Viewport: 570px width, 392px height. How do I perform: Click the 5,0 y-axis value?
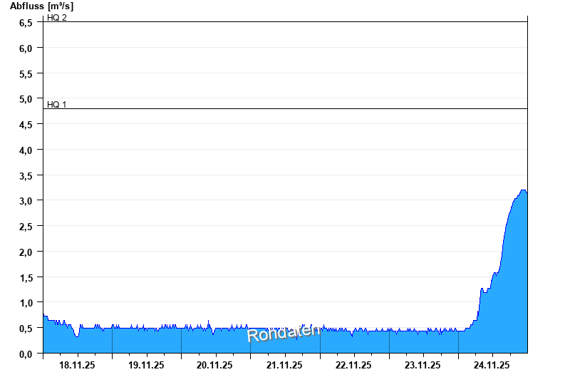point(26,99)
